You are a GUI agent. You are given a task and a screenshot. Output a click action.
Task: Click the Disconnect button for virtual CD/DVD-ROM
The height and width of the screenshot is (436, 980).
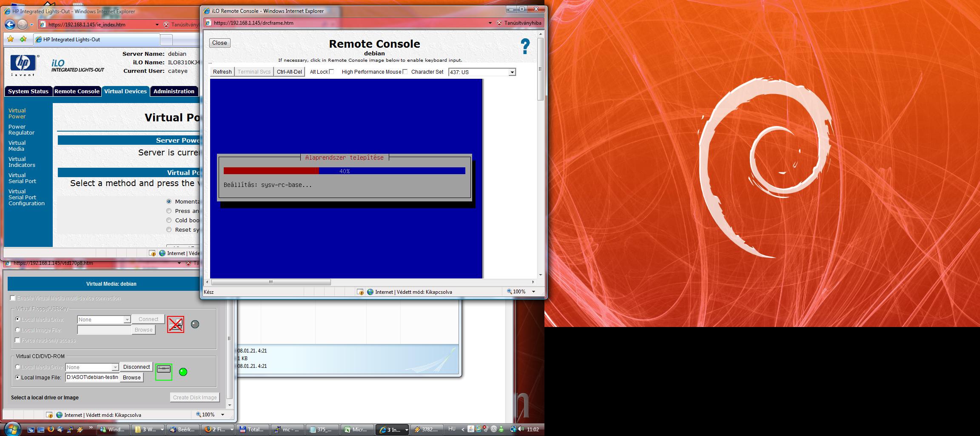(x=137, y=367)
